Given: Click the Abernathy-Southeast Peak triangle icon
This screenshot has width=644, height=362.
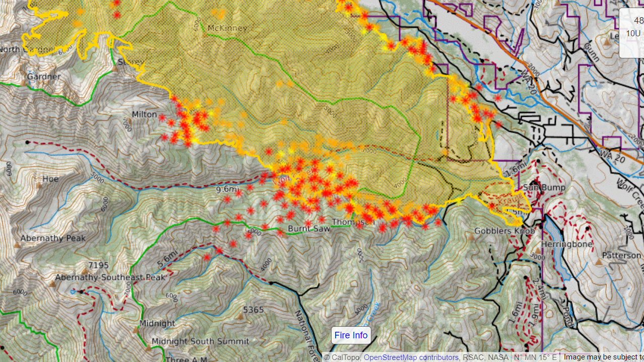Looking at the screenshot, I should coord(52,284).
